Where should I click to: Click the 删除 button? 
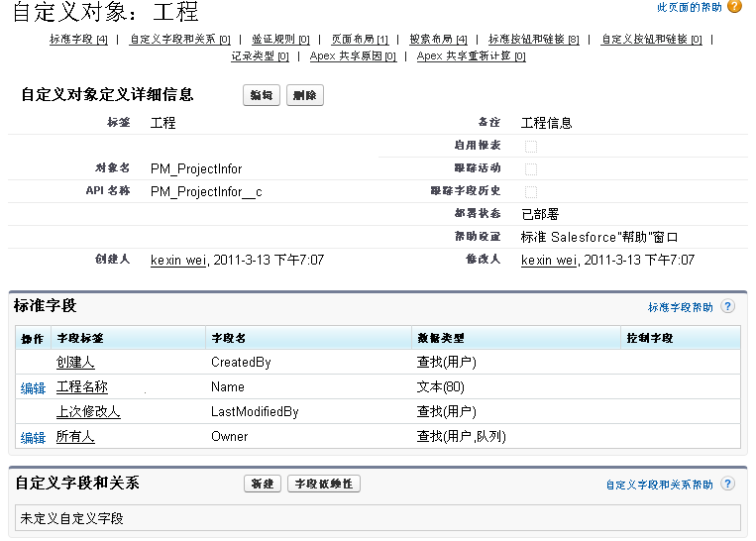click(305, 95)
